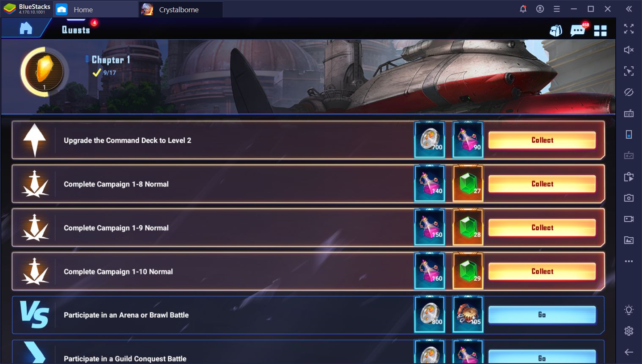Take a screenshot with the camera icon
The image size is (642, 364).
coord(629,198)
